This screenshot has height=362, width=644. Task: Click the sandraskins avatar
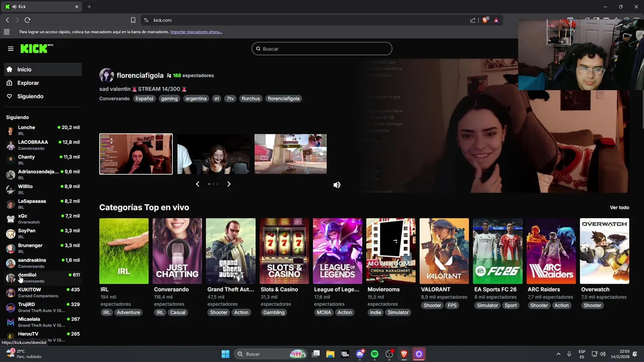11,263
